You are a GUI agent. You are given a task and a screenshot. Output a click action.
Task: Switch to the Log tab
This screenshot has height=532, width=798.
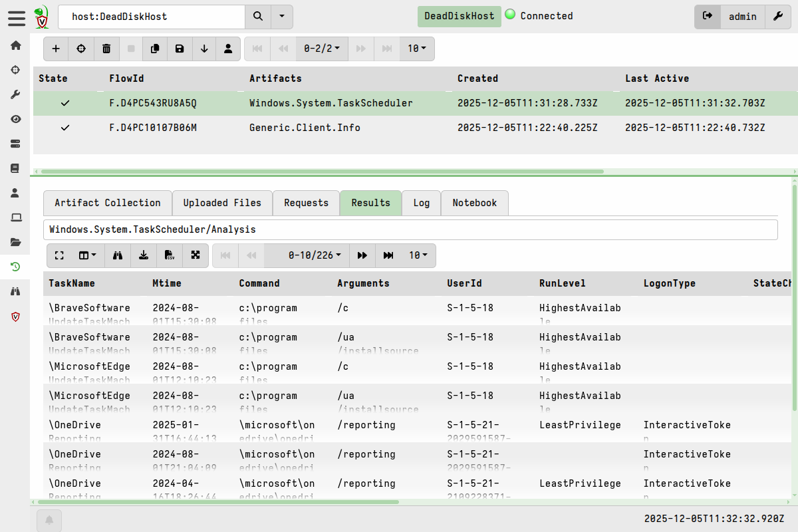(421, 203)
